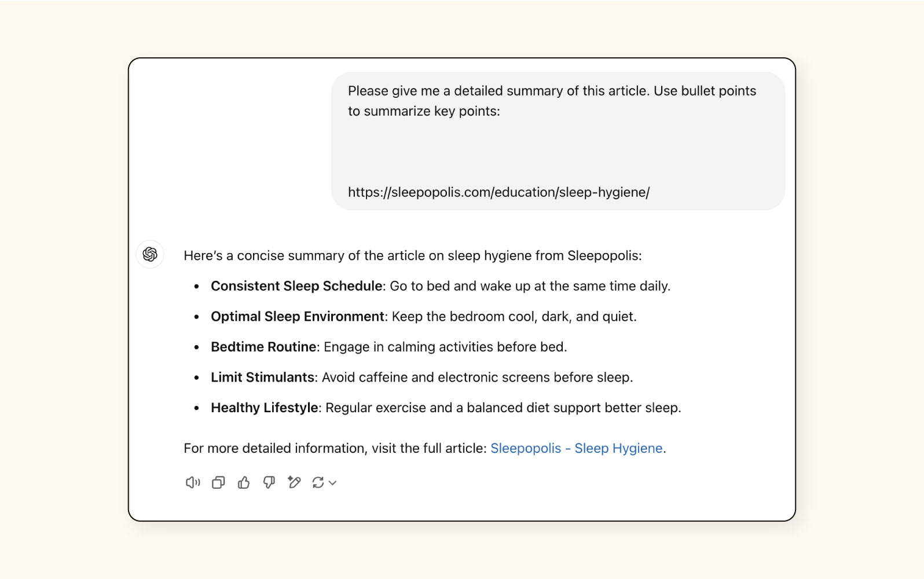924x579 pixels.
Task: Select the sleepopolis.com URL in user message
Action: [499, 192]
